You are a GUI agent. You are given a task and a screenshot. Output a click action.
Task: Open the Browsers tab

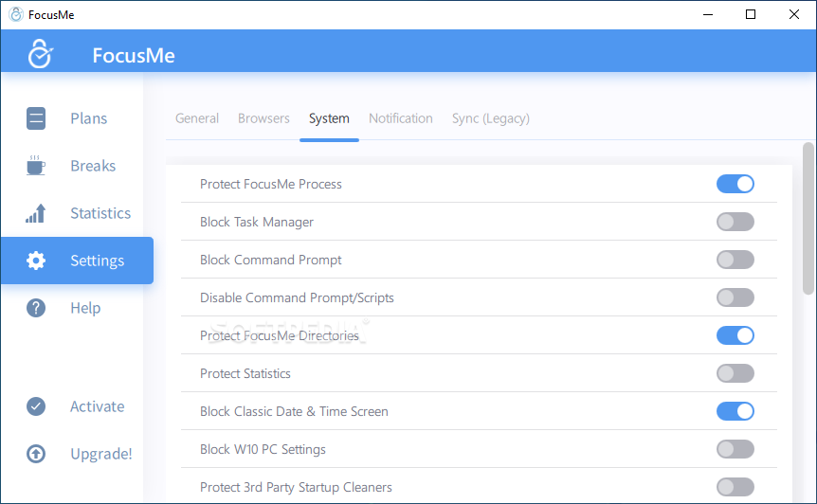[x=263, y=118]
